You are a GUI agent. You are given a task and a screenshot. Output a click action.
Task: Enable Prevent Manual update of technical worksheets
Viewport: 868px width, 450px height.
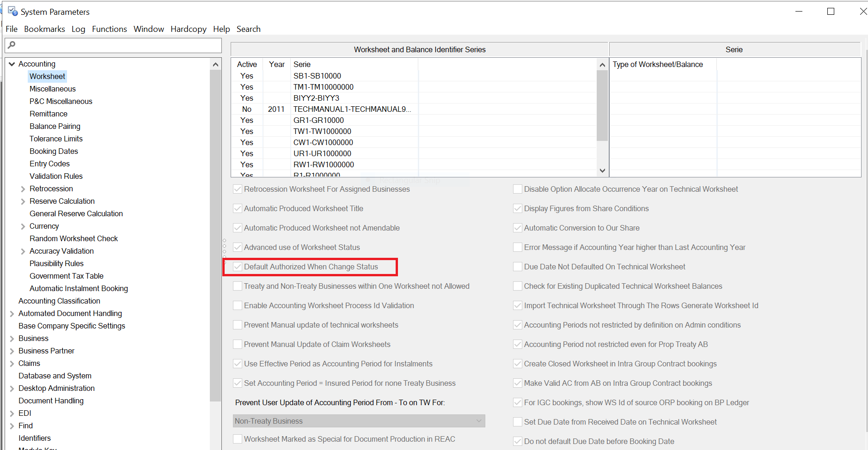click(238, 325)
